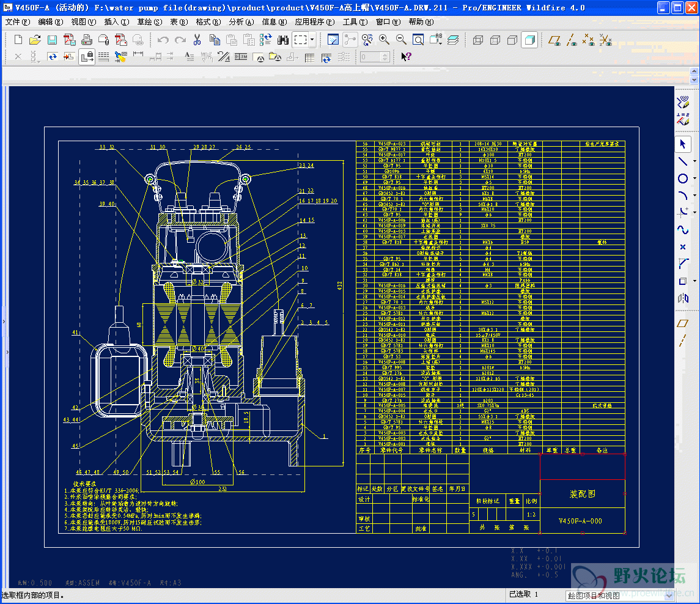This screenshot has height=604, width=700.
Task: Click the context-sensitive help pointer icon
Action: pyautogui.click(x=406, y=57)
